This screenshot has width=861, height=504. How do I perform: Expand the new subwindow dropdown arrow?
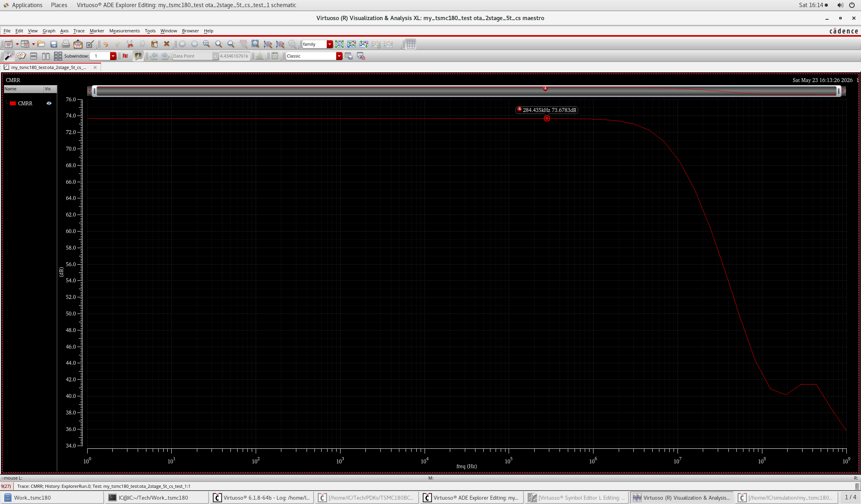tap(34, 44)
